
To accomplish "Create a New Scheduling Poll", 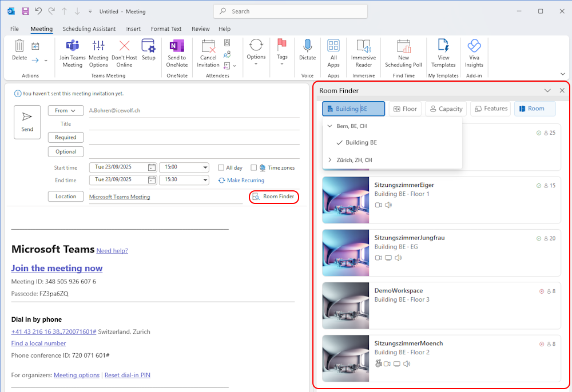I will (x=403, y=54).
